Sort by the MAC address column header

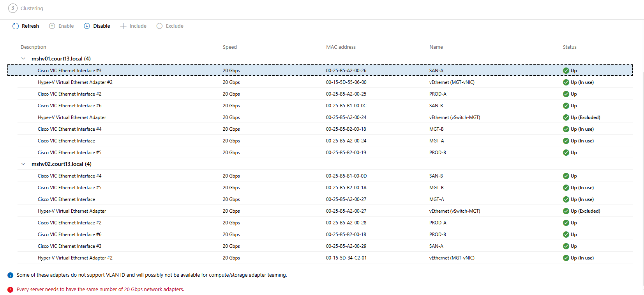(341, 47)
